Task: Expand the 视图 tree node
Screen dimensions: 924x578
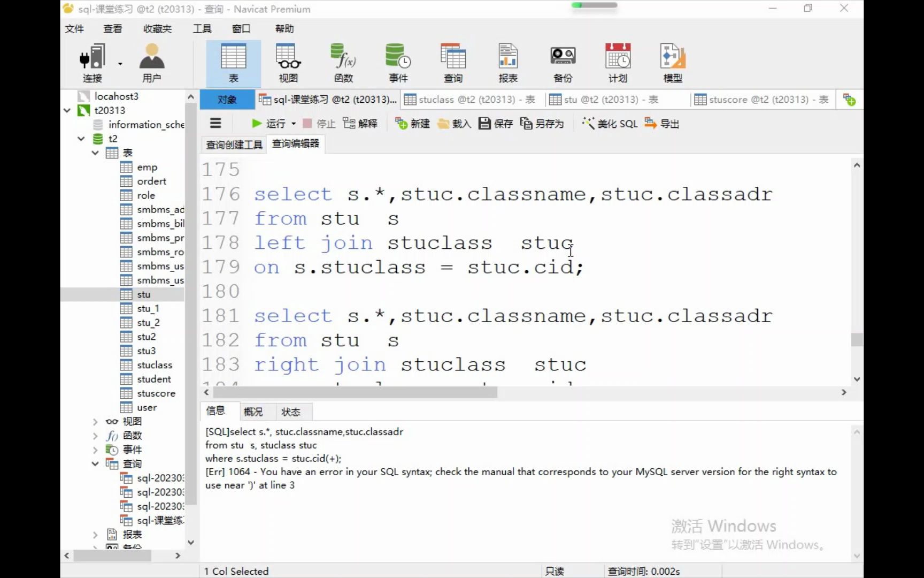Action: (x=95, y=421)
